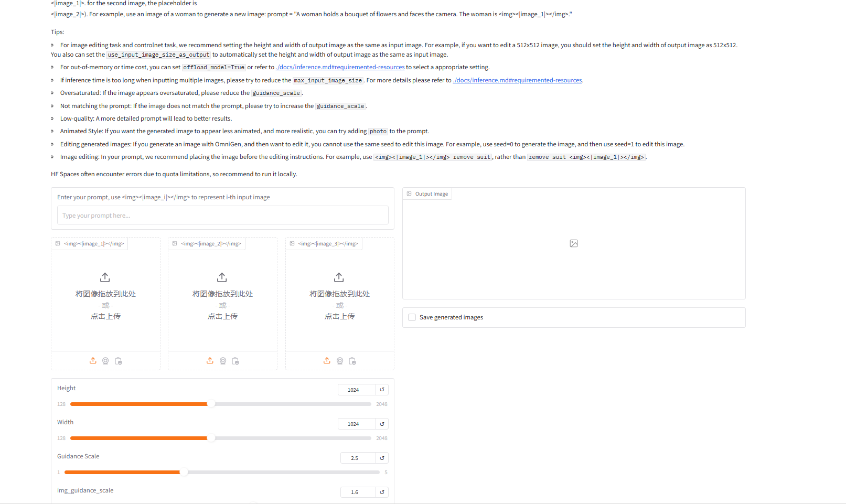Click the upload arrow in image_3 drop zone
The image size is (846, 504).
click(339, 277)
